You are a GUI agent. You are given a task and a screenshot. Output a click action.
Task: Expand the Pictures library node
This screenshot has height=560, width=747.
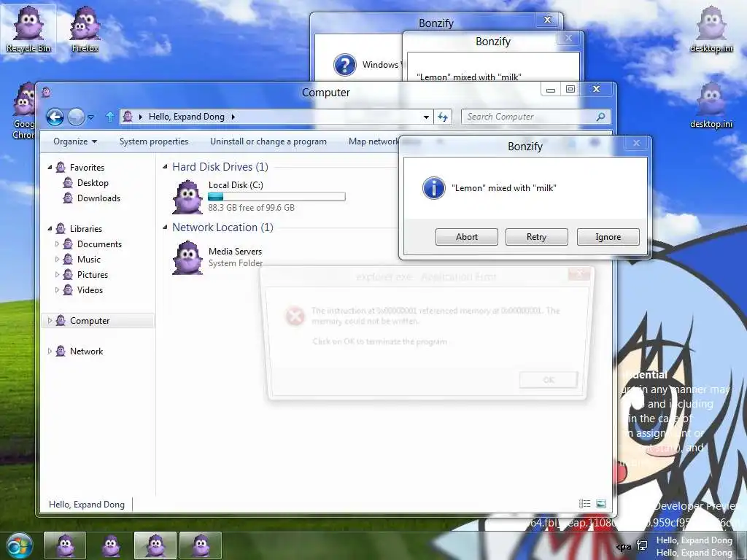click(57, 274)
